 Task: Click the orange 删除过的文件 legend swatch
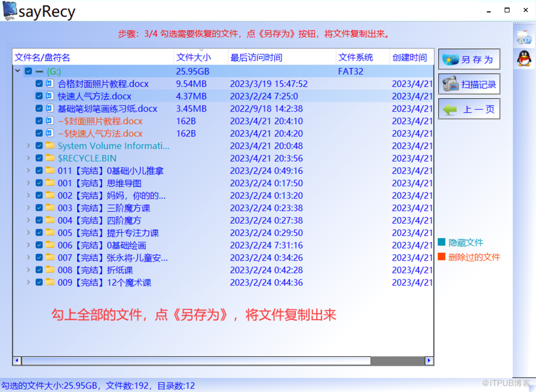pyautogui.click(x=441, y=256)
